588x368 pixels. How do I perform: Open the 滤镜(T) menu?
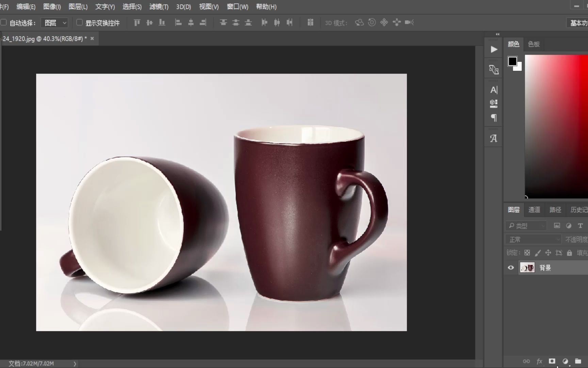(159, 6)
